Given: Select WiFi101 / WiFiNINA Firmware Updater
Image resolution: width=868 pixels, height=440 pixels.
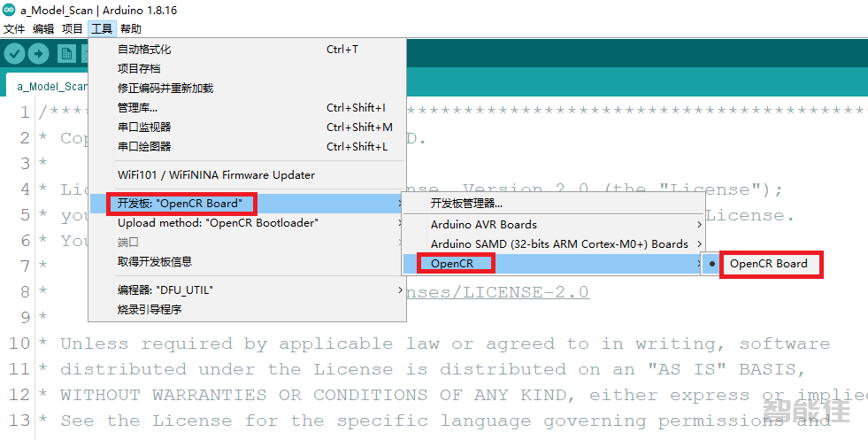Looking at the screenshot, I should (216, 175).
